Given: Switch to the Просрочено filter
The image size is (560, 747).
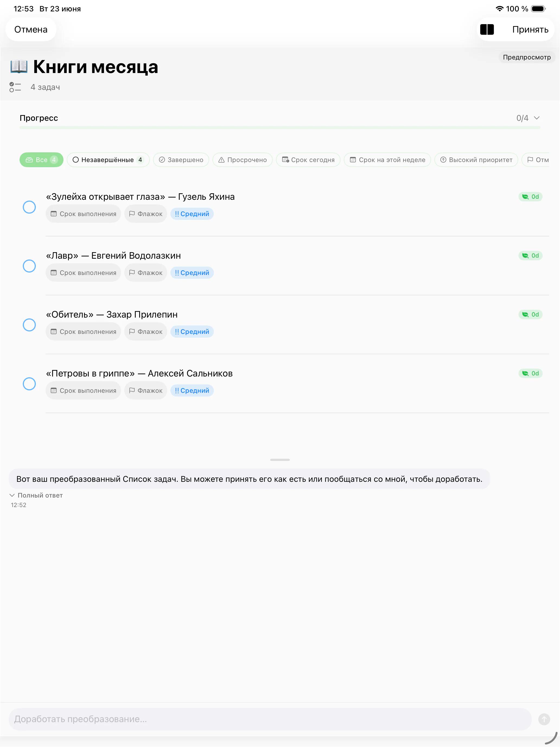Looking at the screenshot, I should point(242,160).
